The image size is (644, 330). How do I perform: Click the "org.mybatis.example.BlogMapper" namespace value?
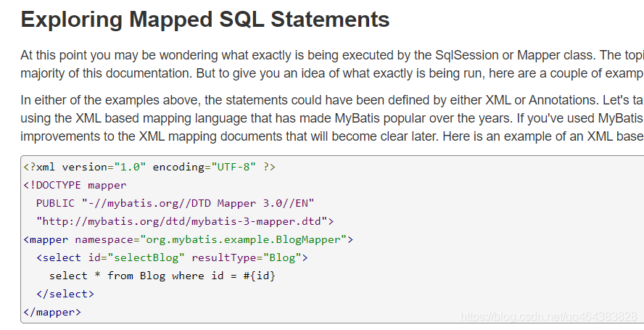coord(244,239)
